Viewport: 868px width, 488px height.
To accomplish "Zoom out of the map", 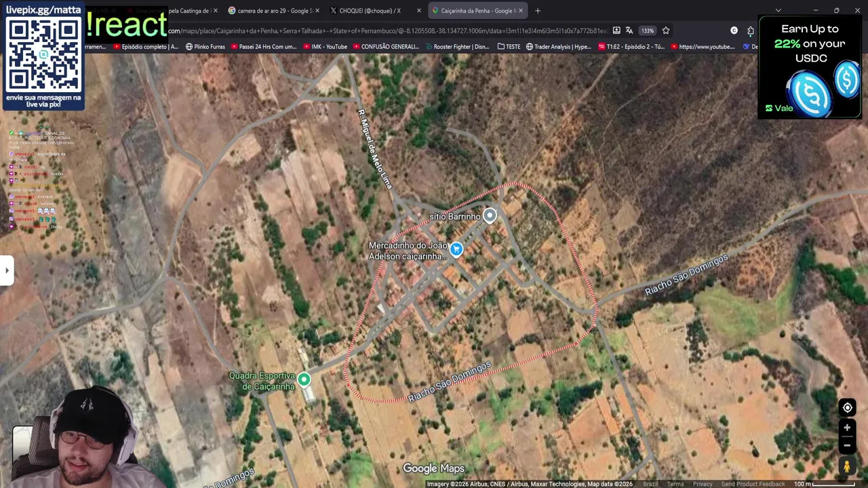I will pyautogui.click(x=847, y=445).
